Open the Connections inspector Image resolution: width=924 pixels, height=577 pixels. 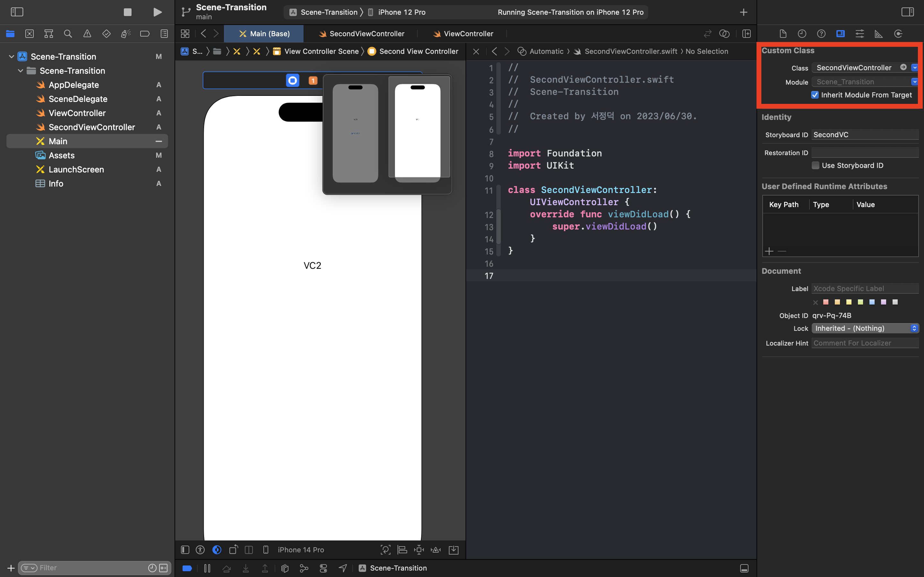pyautogui.click(x=898, y=34)
